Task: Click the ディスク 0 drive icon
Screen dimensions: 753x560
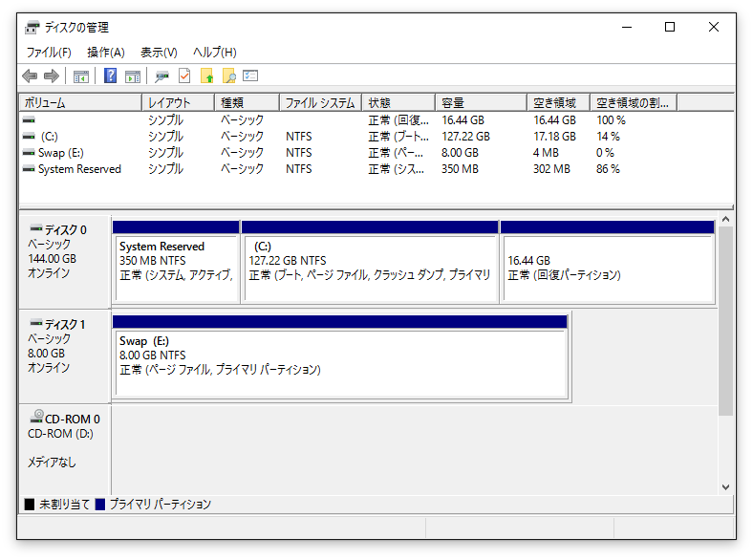Action: [36, 228]
